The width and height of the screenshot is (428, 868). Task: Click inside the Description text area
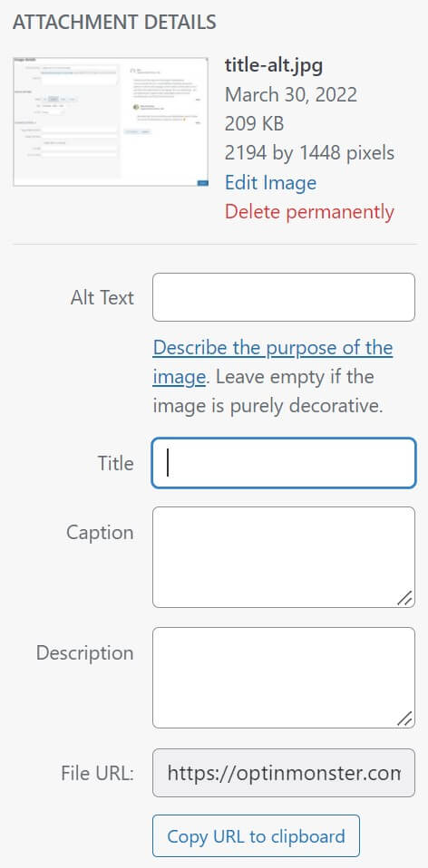click(284, 678)
